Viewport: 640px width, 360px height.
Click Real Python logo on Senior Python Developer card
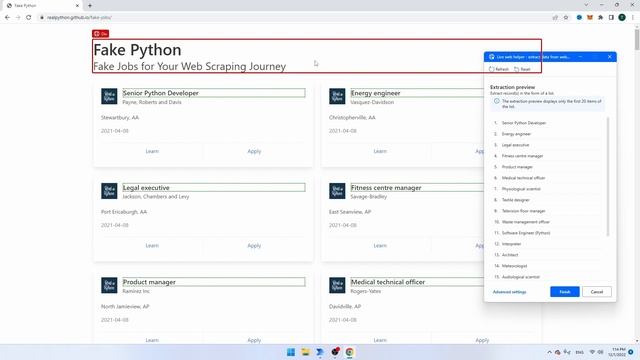coord(109,96)
